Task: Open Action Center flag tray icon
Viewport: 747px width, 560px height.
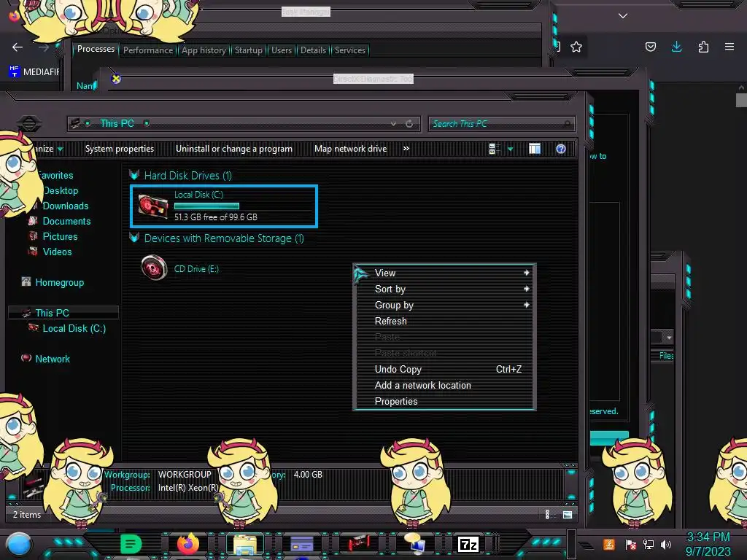Action: 631,544
